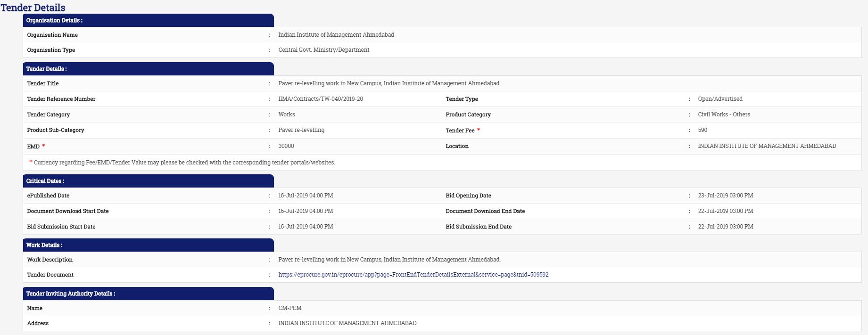Viewport: 868px width, 335px height.
Task: Click the Tender Fee value 590
Action: point(703,130)
